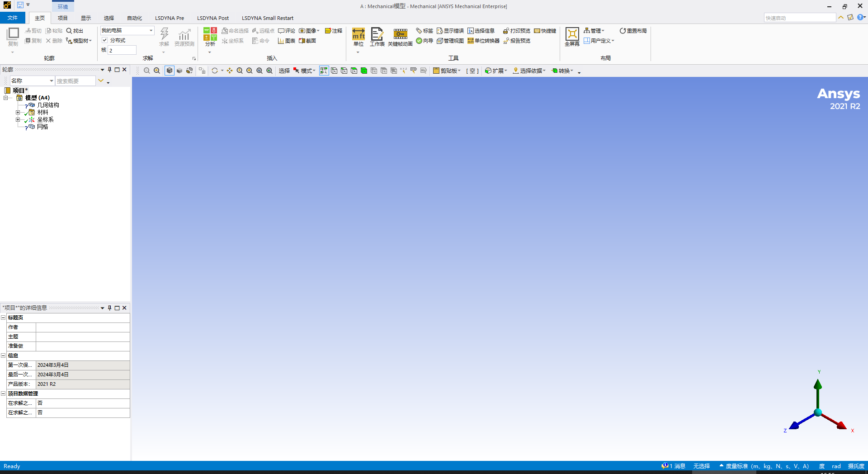Toggle the checkmark beside 坐标系 in tree
This screenshot has width=868, height=474.
point(25,119)
